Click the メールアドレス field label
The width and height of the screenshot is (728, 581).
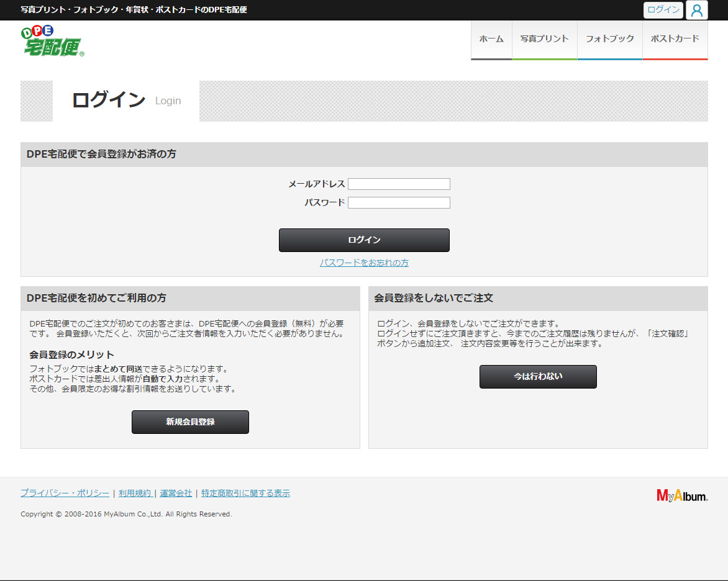[x=316, y=184]
